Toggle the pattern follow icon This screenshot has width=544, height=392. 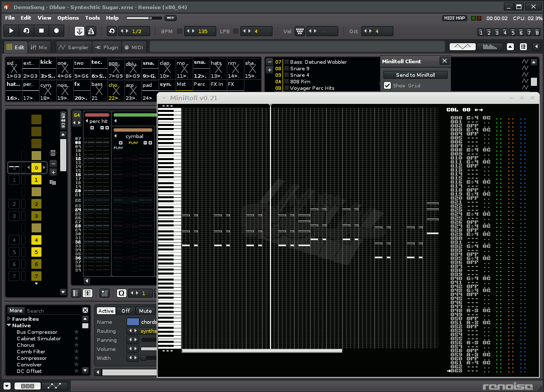click(x=79, y=31)
